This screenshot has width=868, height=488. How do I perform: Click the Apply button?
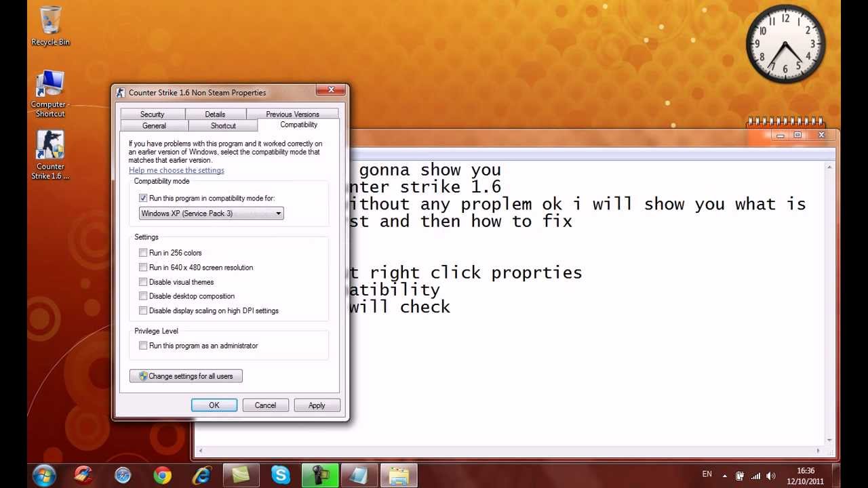[317, 405]
